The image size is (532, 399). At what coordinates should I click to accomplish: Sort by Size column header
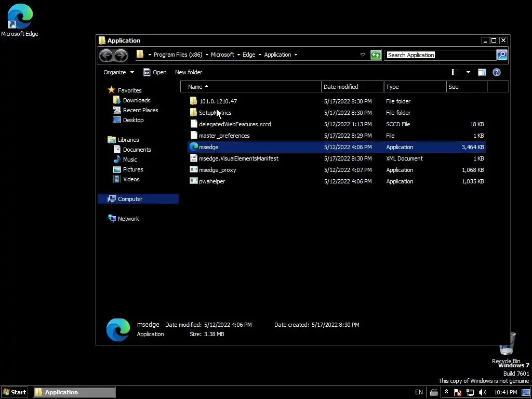click(x=467, y=87)
